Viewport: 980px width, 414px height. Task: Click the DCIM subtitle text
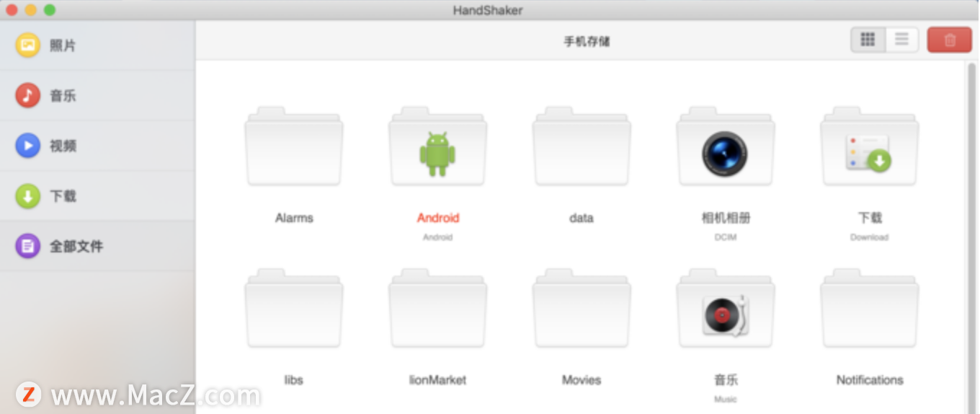726,237
